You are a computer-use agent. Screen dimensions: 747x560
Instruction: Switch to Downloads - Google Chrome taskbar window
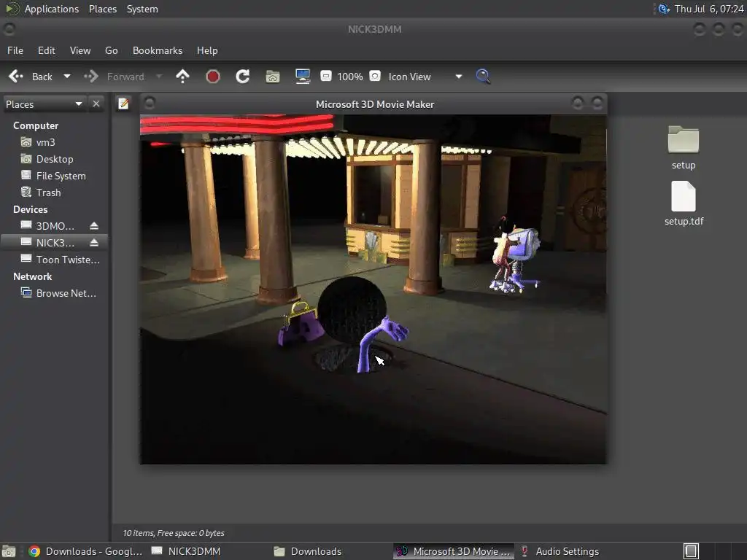coord(85,551)
